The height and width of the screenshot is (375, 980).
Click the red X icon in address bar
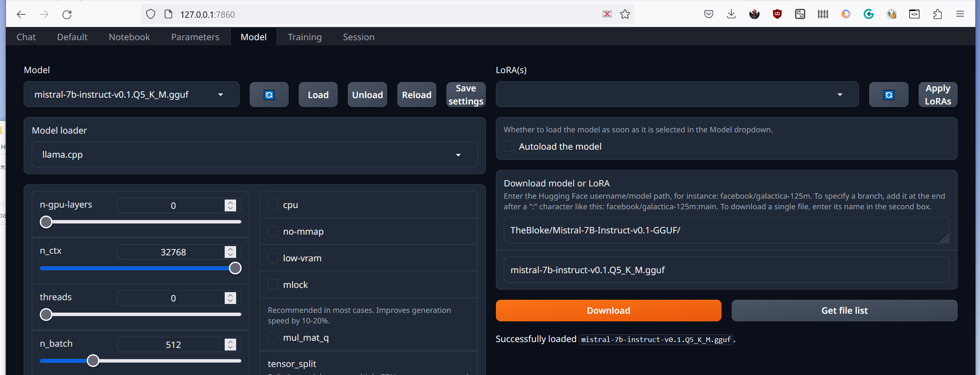[x=607, y=14]
